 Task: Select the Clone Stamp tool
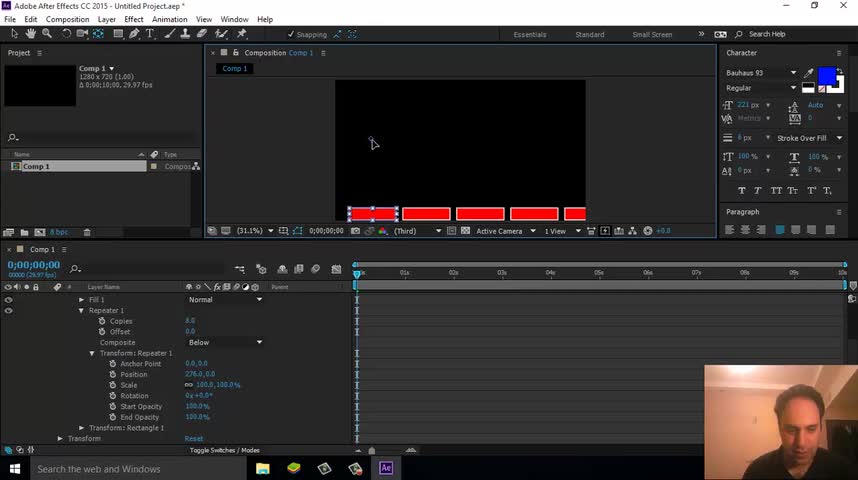pyautogui.click(x=185, y=34)
